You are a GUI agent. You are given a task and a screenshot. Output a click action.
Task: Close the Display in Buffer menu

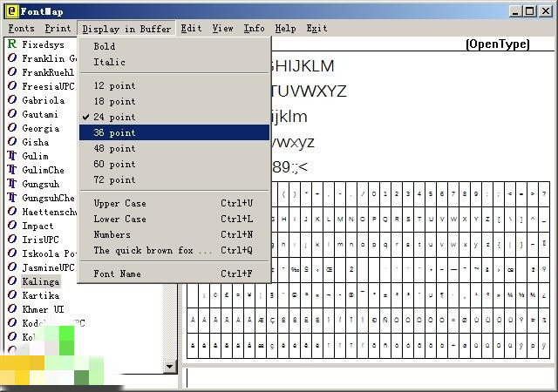(126, 29)
